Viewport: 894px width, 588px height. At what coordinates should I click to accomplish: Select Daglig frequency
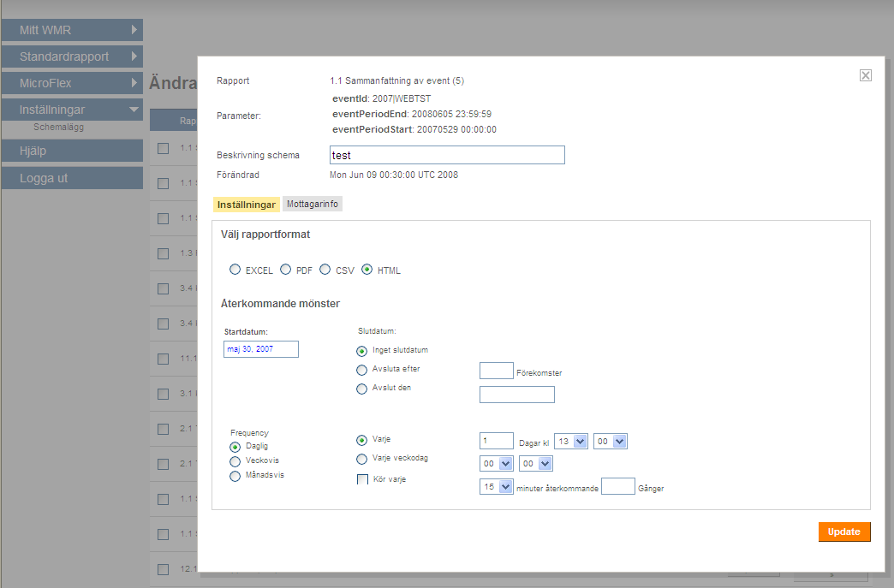235,448
